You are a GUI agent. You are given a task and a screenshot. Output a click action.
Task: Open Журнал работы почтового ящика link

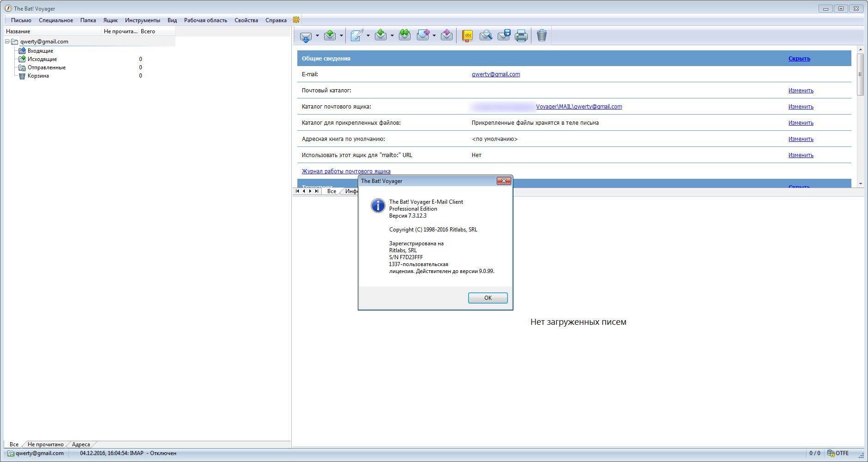click(x=346, y=171)
